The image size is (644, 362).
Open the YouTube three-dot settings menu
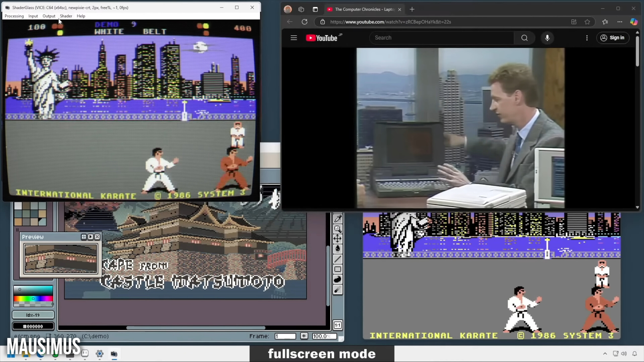(587, 38)
